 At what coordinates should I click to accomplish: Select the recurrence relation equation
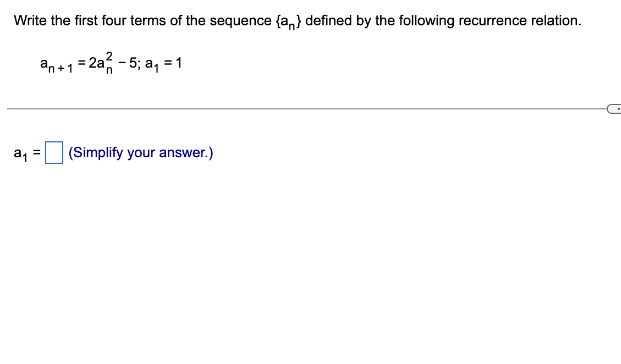[x=110, y=62]
